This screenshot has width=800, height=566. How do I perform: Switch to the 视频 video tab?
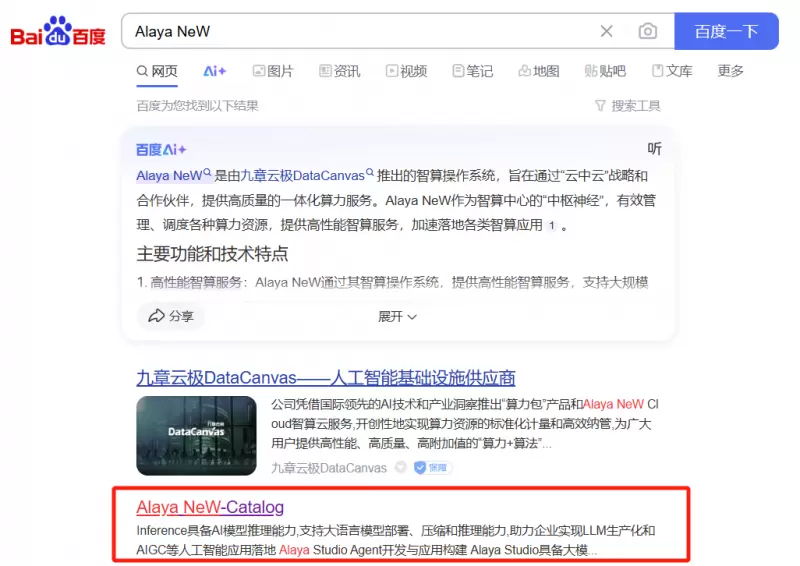(406, 71)
